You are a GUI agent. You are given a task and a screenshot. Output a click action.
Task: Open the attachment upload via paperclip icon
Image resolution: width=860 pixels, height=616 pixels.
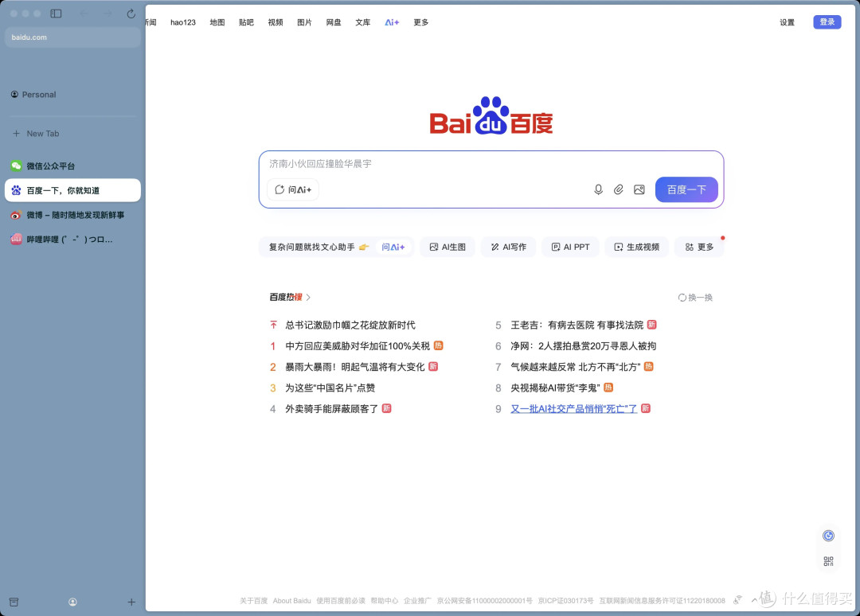[x=619, y=189]
